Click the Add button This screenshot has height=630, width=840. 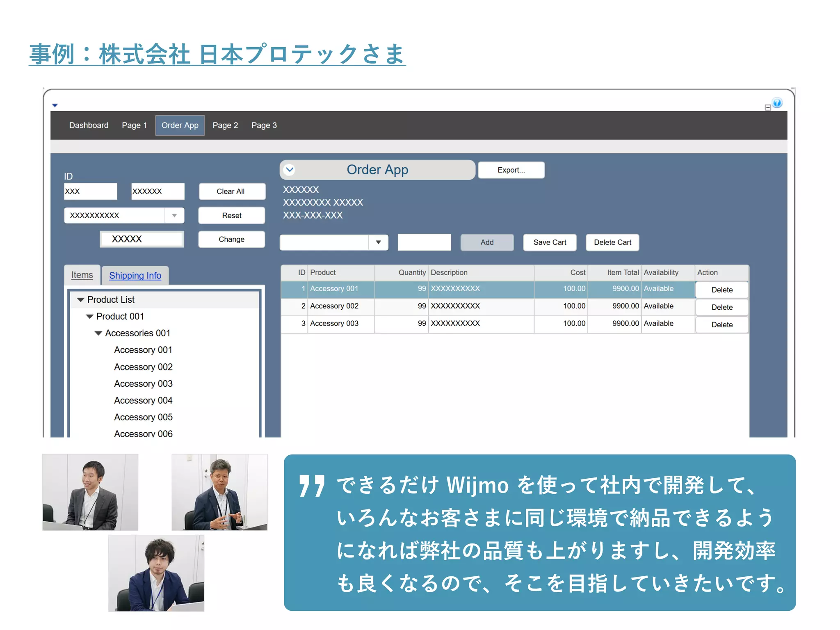[487, 242]
